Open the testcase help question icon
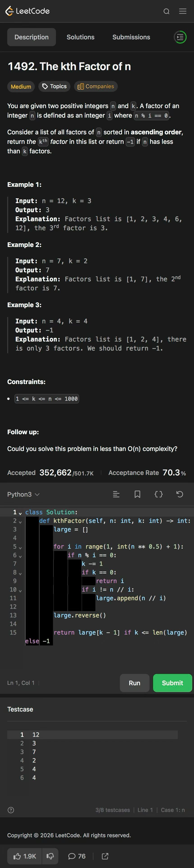 pyautogui.click(x=11, y=810)
